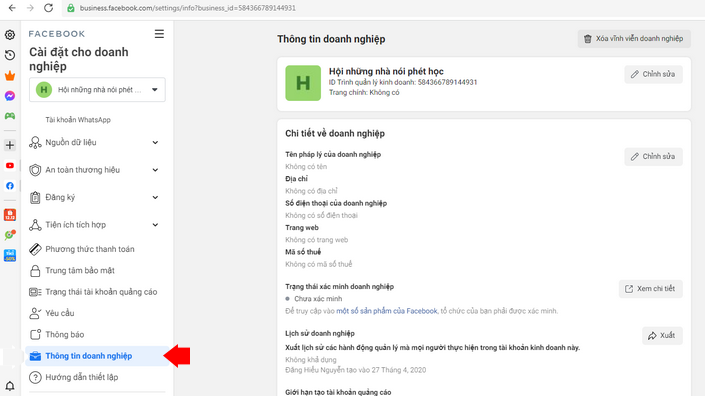This screenshot has height=396, width=705.
Task: Click the red 12.12 shopping icon
Action: point(10,215)
